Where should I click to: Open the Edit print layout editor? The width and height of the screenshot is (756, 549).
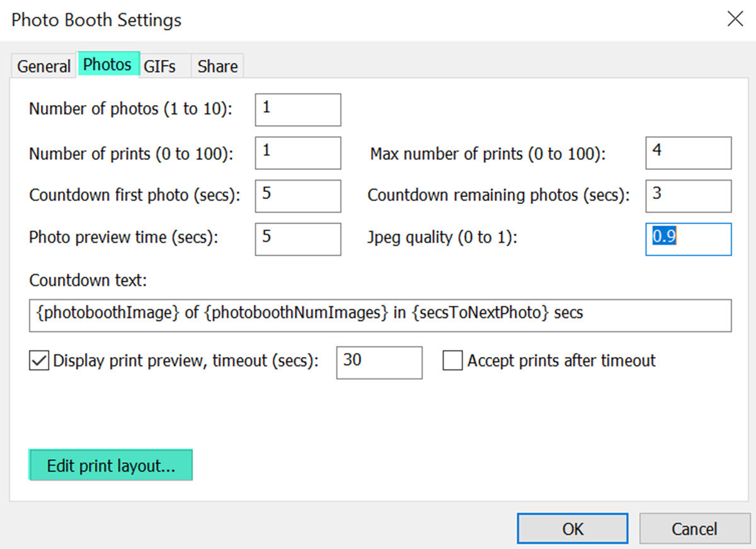(x=110, y=465)
